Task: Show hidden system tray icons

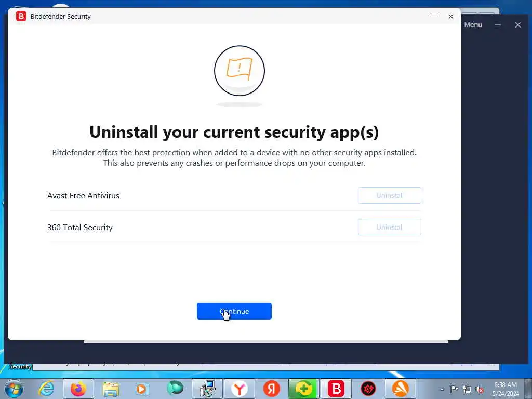Action: [442, 389]
